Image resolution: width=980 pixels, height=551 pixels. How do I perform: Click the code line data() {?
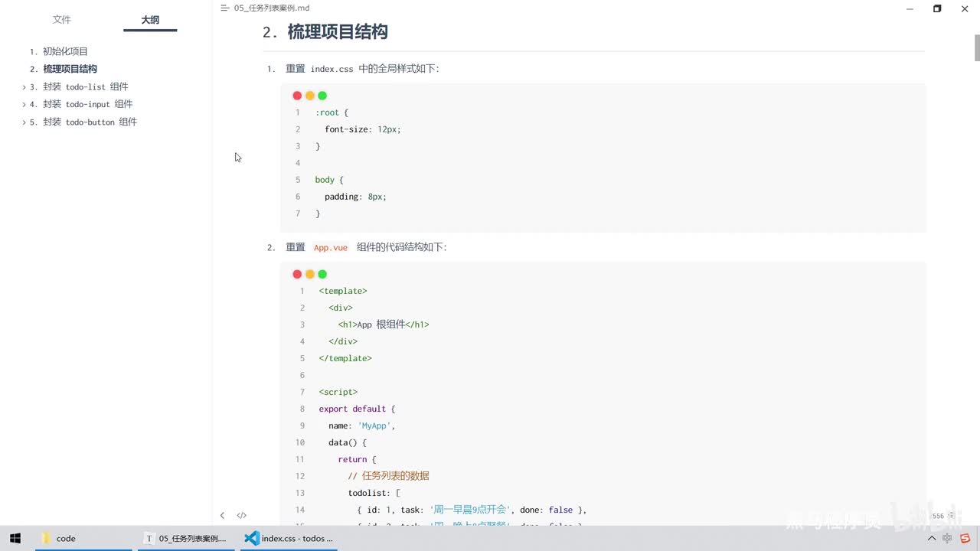pyautogui.click(x=348, y=442)
